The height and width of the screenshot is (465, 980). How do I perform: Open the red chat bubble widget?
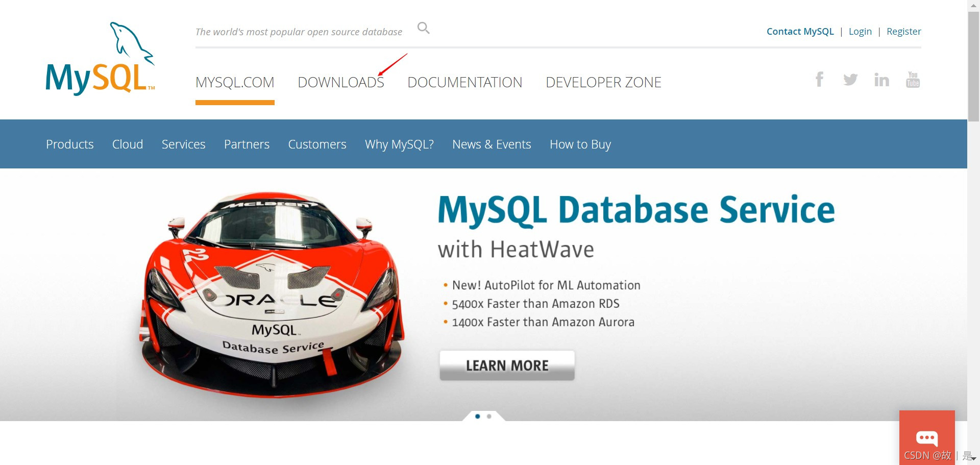tap(927, 437)
